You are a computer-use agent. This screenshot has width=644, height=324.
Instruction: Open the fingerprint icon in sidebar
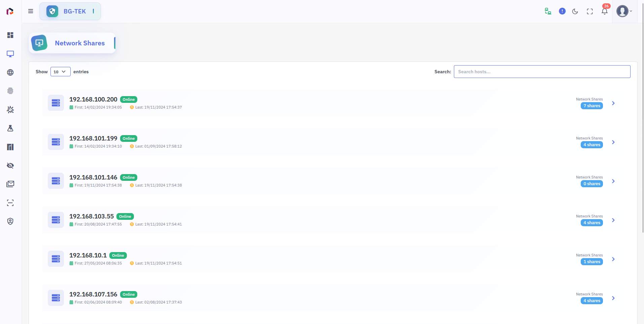pyautogui.click(x=10, y=91)
